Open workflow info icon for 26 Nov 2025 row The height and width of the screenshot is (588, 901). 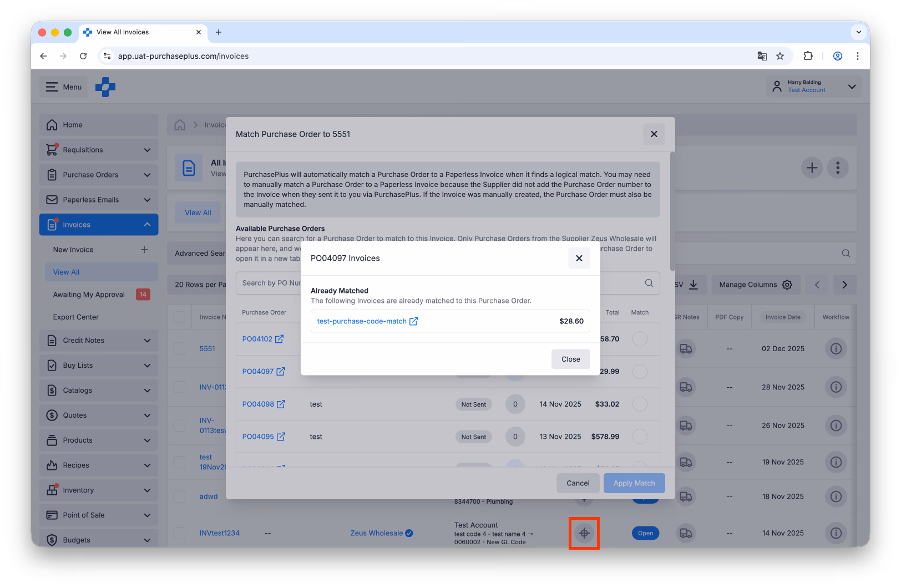point(836,425)
